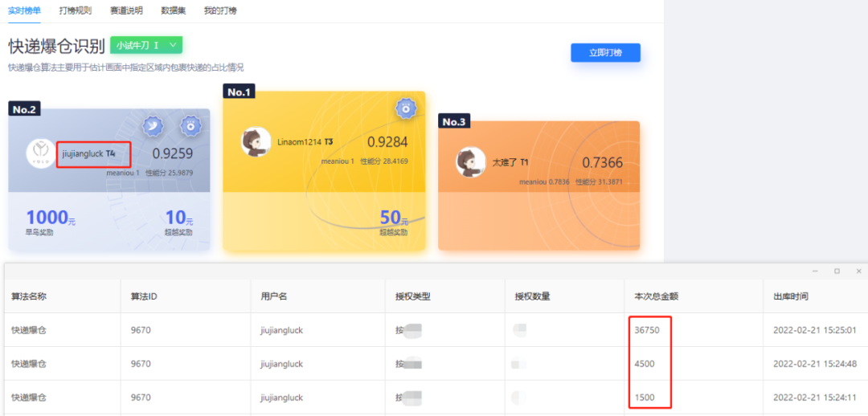868x416 pixels.
Task: Click the 4500 amount cell
Action: point(645,364)
